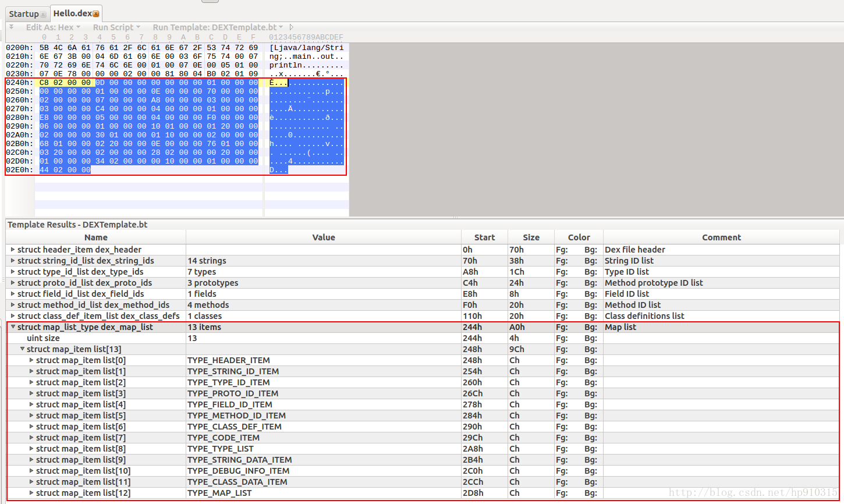Click the Template Results panel title
Image resolution: width=844 pixels, height=504 pixels.
click(77, 225)
